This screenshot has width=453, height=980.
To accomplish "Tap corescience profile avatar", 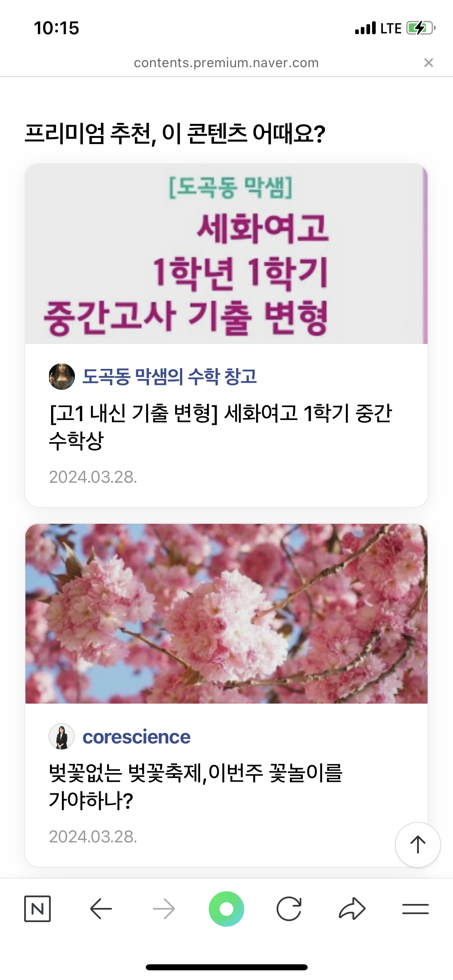I will tap(62, 737).
